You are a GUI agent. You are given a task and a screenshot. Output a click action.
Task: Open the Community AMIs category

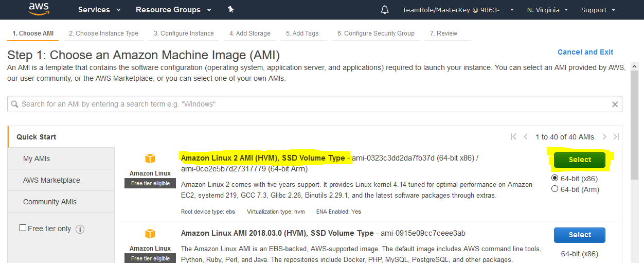[x=61, y=202]
